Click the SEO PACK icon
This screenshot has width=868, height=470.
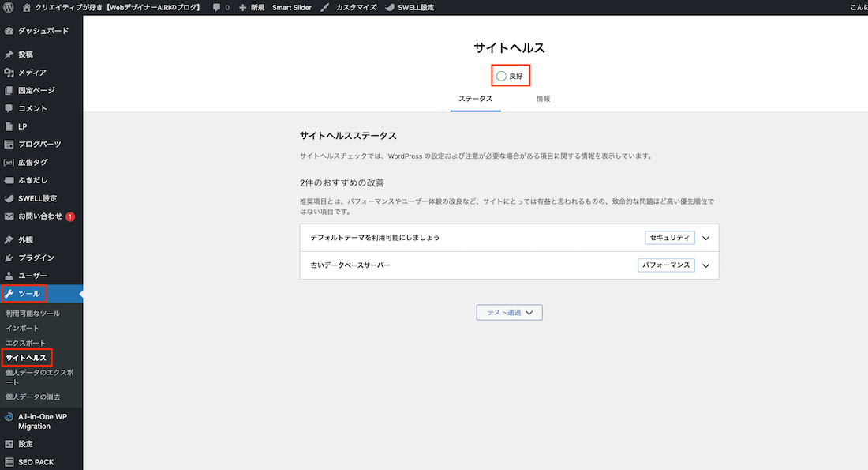pyautogui.click(x=9, y=462)
